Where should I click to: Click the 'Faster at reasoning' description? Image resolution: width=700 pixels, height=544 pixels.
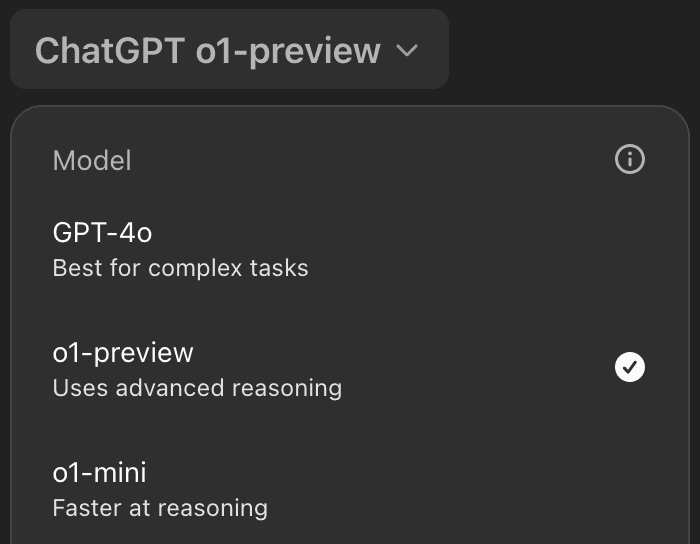pos(160,508)
